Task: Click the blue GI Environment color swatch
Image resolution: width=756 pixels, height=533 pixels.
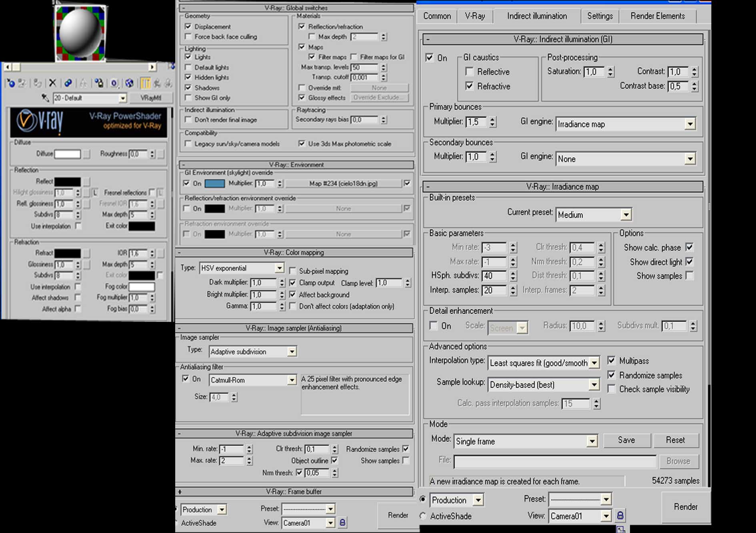Action: (215, 184)
